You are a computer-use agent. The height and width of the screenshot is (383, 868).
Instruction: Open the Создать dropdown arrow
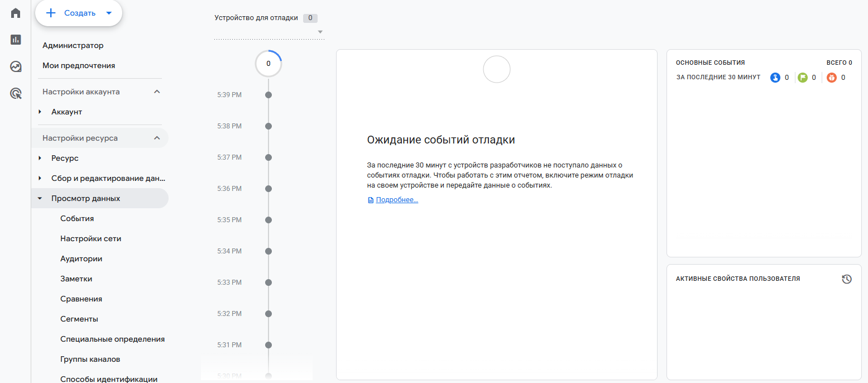click(x=109, y=13)
